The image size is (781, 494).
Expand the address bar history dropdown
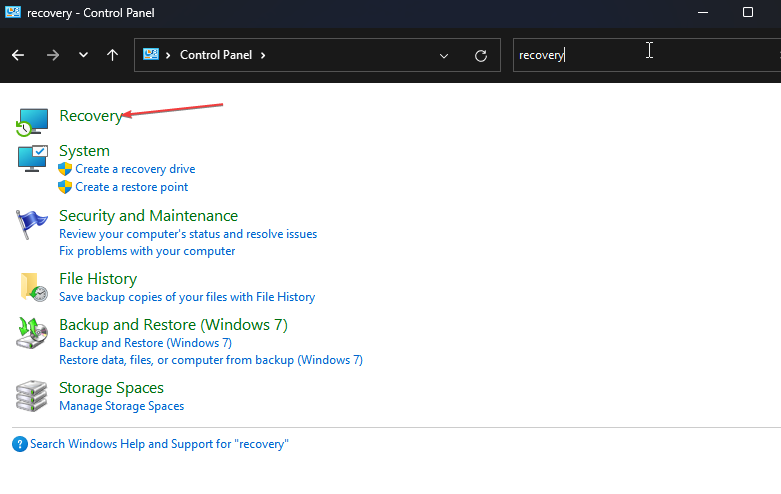[x=444, y=56]
